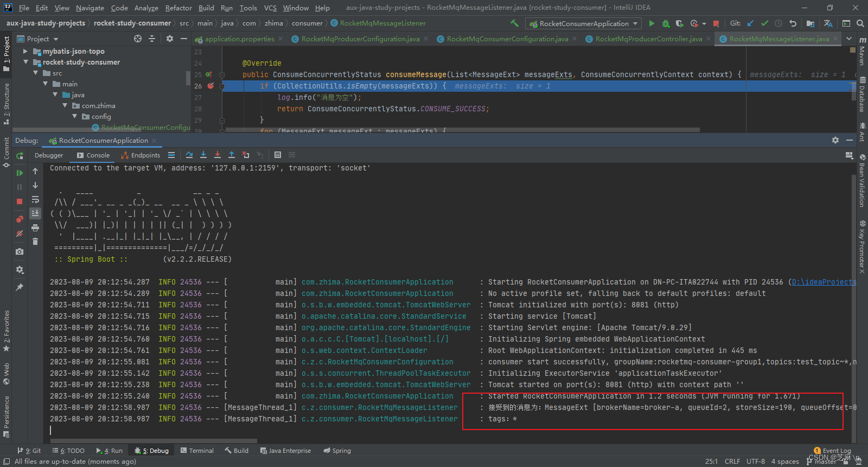868x467 pixels.
Task: Resume program in Debug panel
Action: tap(20, 173)
